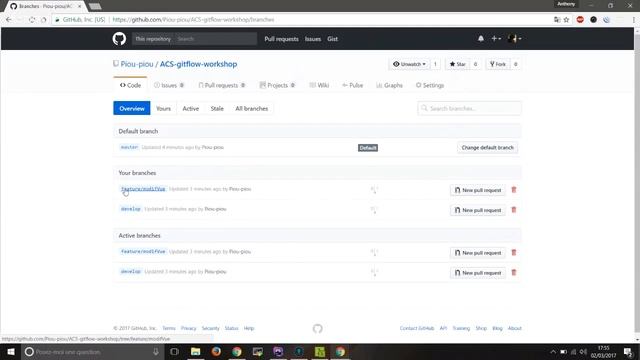Open the Code tab

tap(130, 85)
